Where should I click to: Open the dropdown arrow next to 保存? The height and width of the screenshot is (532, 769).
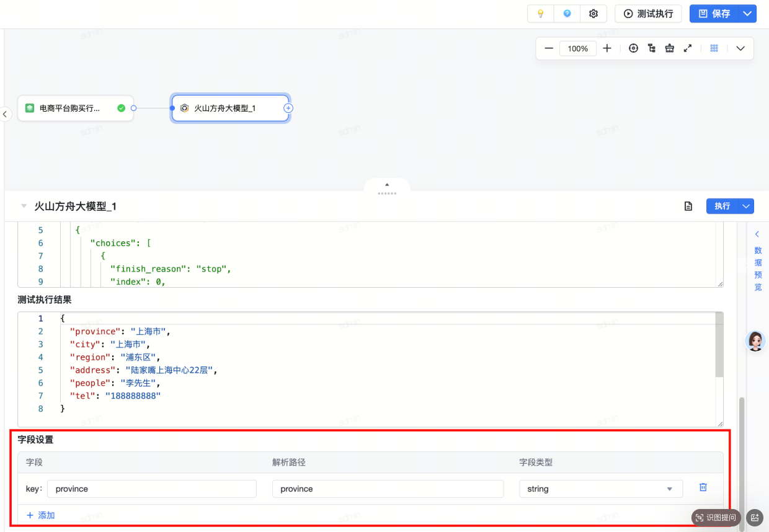click(747, 14)
